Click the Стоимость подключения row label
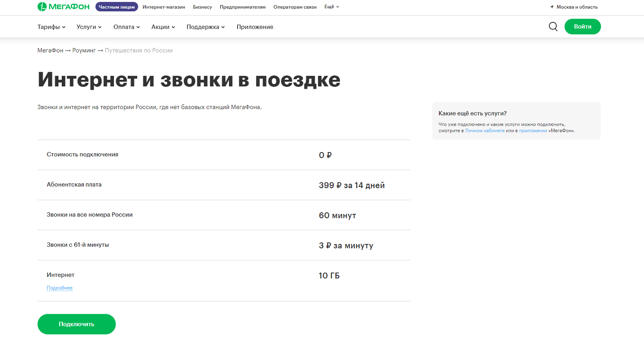The height and width of the screenshot is (341, 644). (x=82, y=154)
